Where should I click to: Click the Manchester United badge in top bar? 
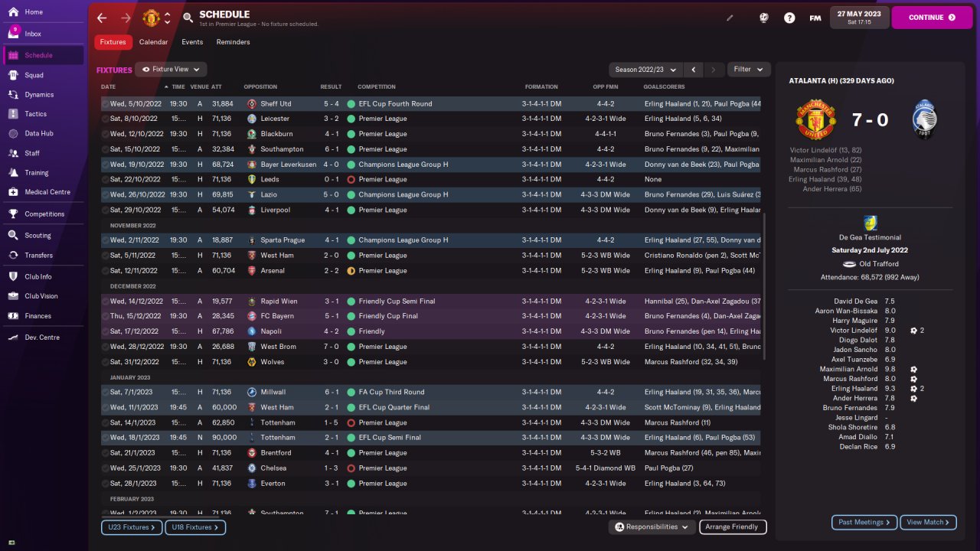[152, 18]
